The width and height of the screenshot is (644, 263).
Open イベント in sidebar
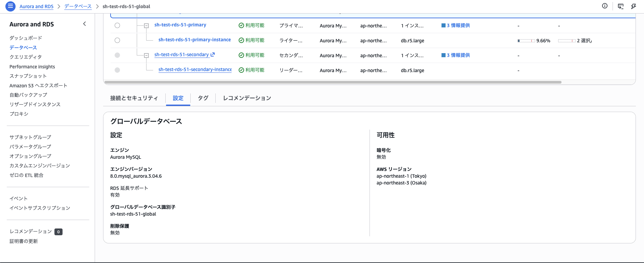19,198
